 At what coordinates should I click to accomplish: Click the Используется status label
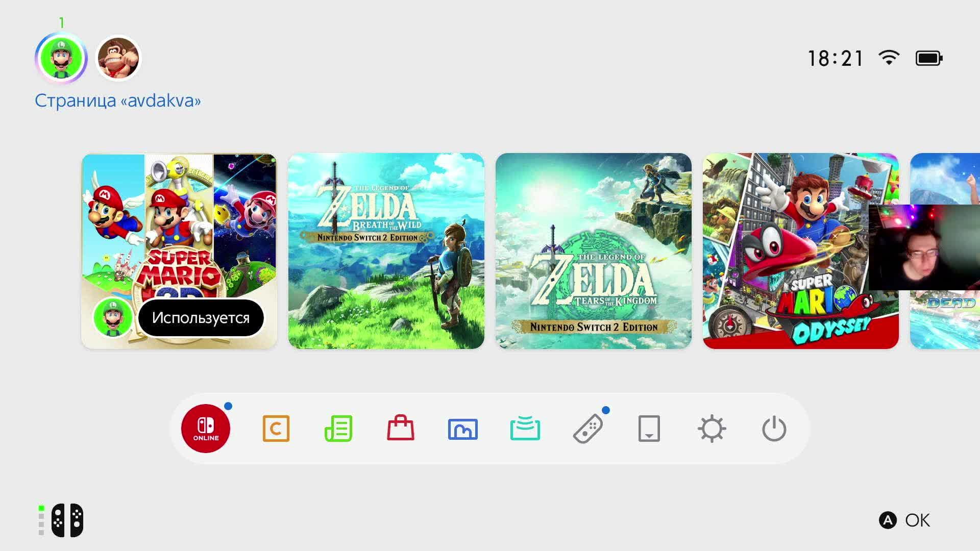(x=201, y=318)
